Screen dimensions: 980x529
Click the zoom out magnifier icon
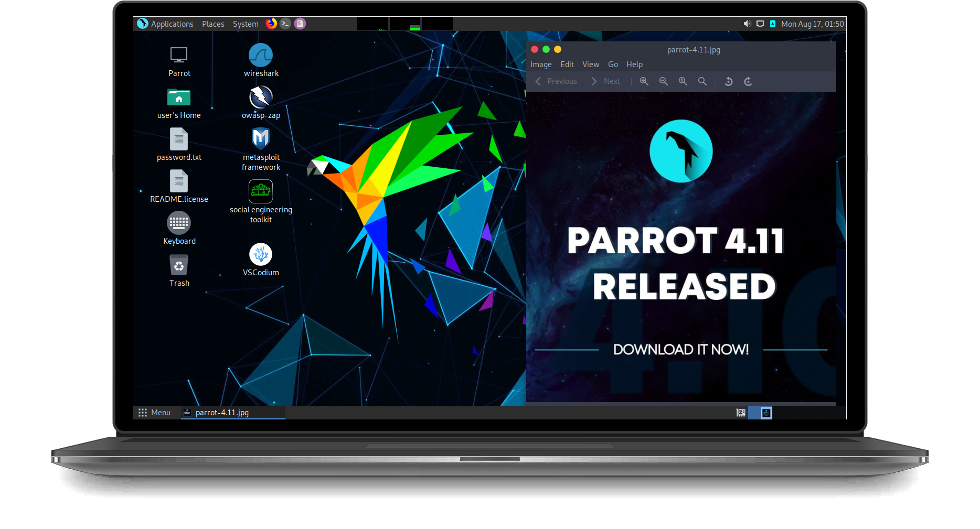point(663,81)
